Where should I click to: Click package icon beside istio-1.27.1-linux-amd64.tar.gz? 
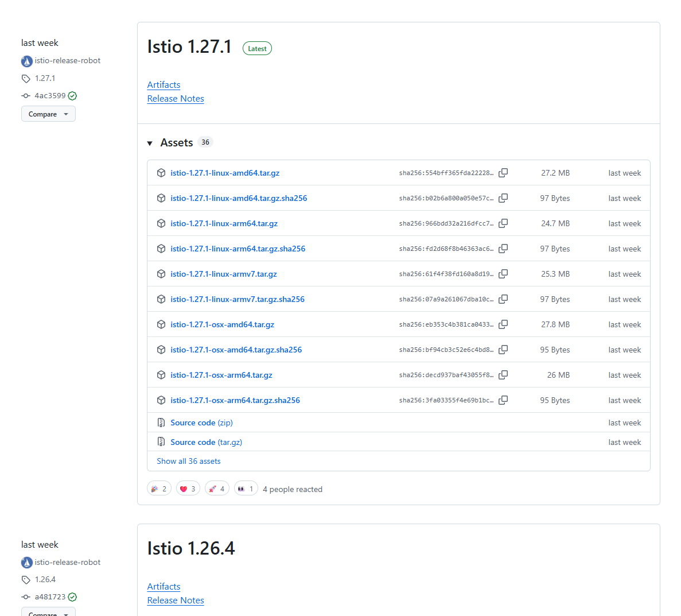(x=161, y=173)
